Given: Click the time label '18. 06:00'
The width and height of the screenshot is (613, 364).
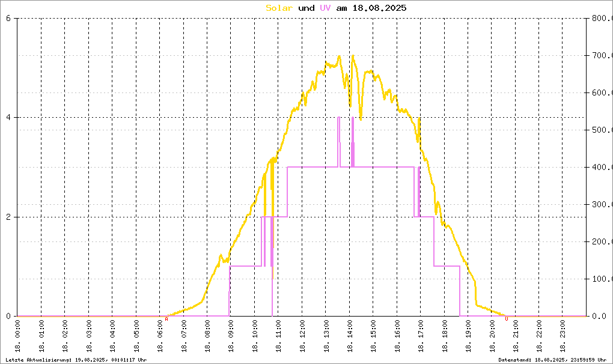Looking at the screenshot, I should pos(160,336).
